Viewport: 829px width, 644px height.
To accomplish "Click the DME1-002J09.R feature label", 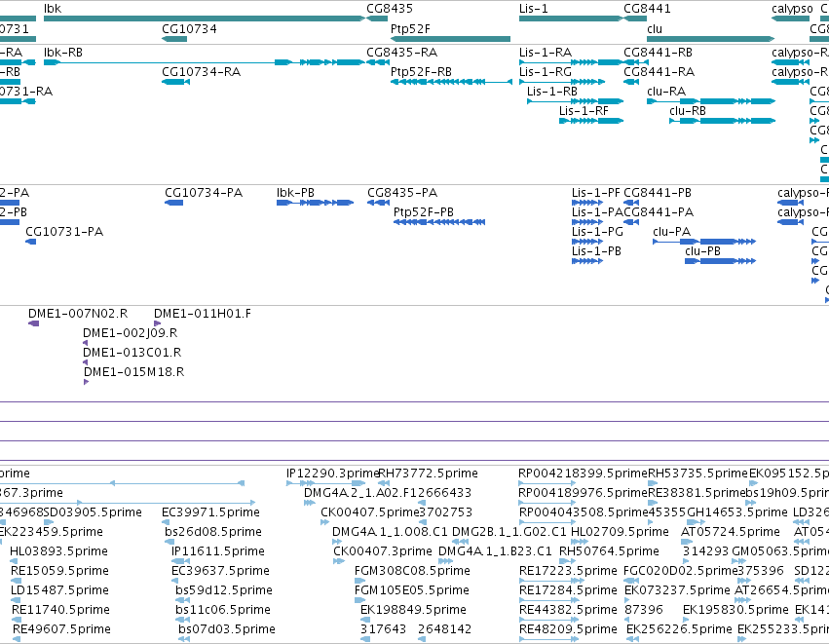I will [x=131, y=333].
